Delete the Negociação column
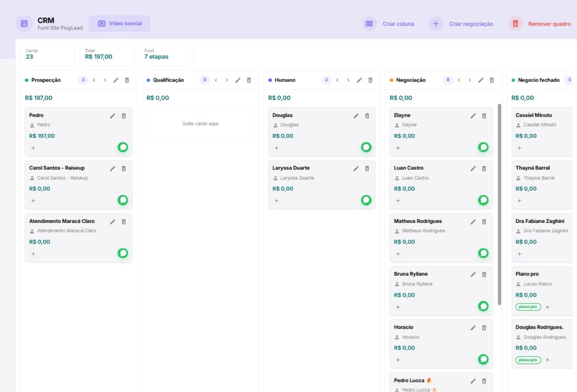The width and height of the screenshot is (577, 392). (491, 80)
